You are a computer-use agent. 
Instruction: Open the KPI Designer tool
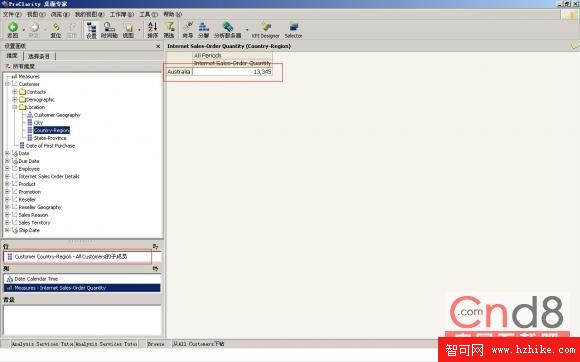[x=265, y=30]
